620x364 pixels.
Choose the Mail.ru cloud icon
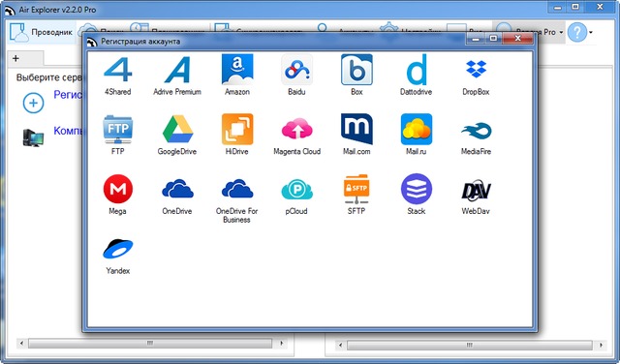(x=417, y=129)
